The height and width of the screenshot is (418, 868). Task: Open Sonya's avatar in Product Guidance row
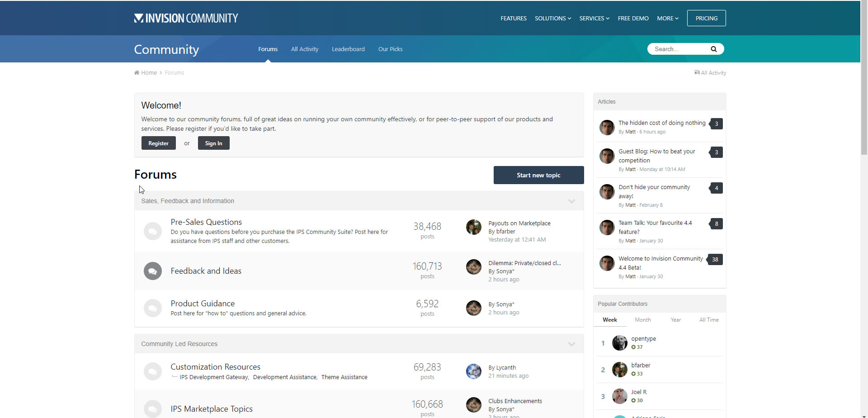point(474,308)
